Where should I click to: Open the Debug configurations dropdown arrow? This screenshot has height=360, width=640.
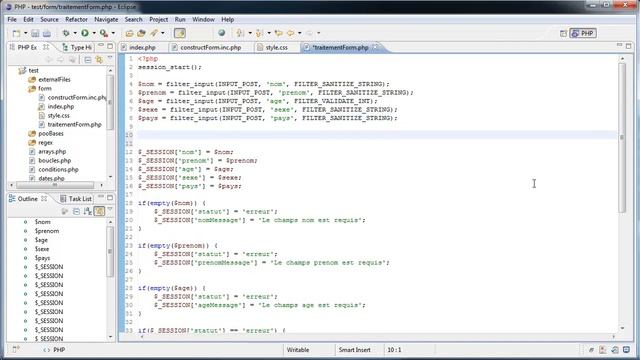coord(75,33)
